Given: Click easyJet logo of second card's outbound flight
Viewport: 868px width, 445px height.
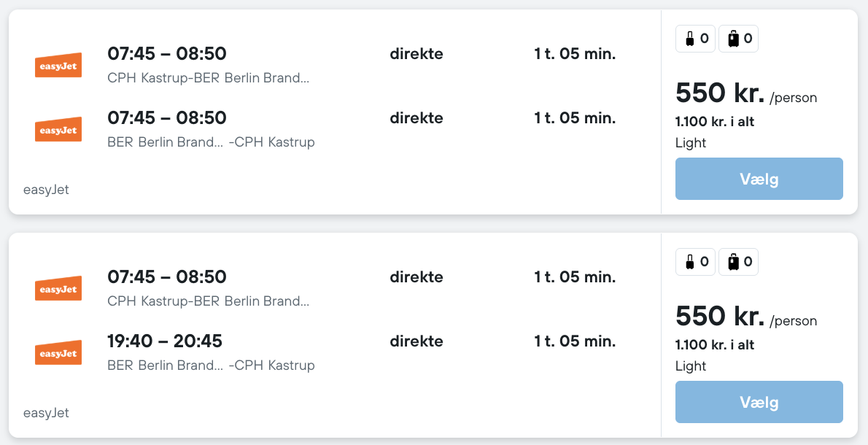Looking at the screenshot, I should [x=58, y=288].
